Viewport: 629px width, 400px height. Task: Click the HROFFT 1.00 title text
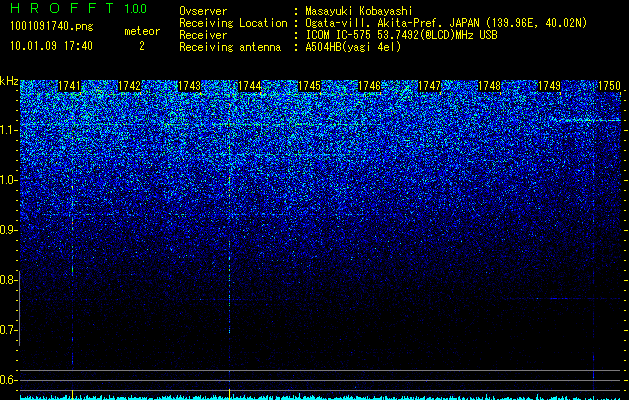tap(78, 8)
